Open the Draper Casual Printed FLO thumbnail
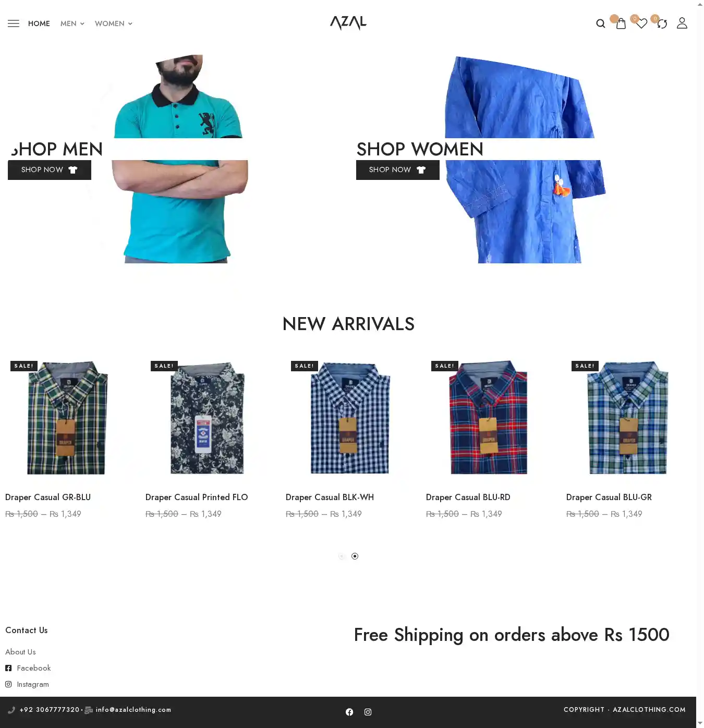The width and height of the screenshot is (704, 728). click(207, 418)
